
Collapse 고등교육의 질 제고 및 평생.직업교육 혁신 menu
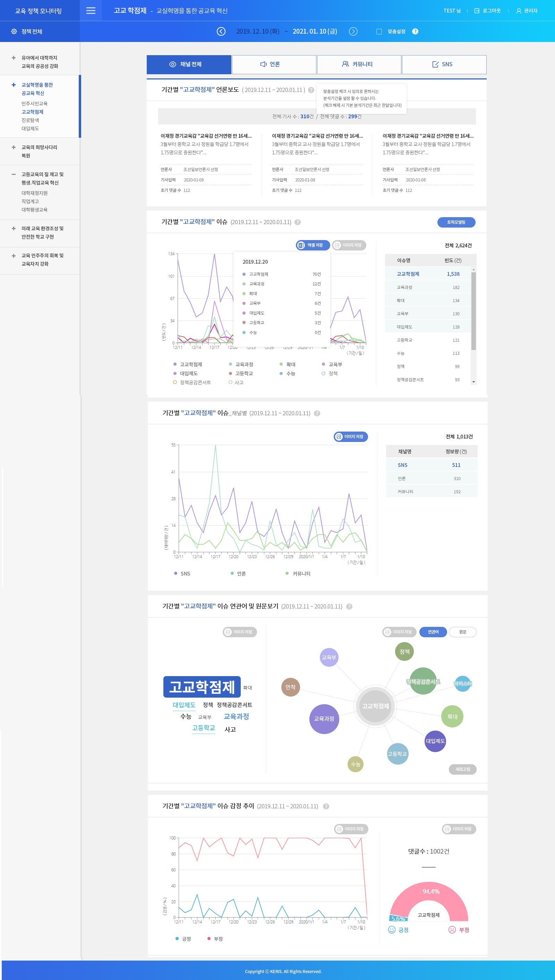(14, 174)
